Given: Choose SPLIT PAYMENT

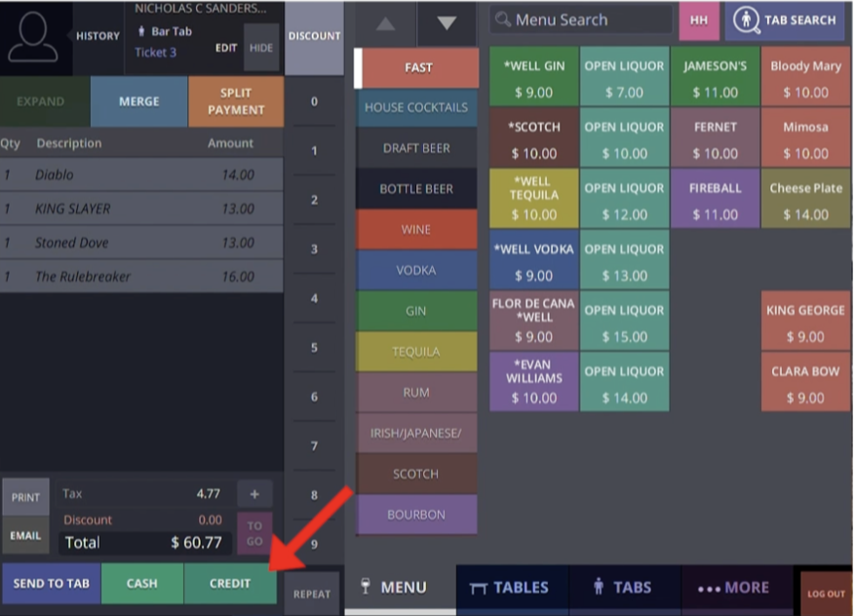Looking at the screenshot, I should coord(236,101).
